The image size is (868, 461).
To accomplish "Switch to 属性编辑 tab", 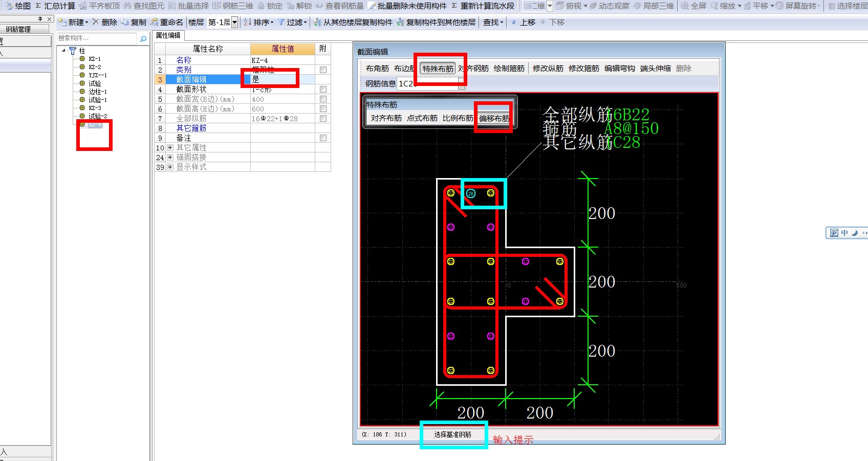I will [168, 36].
